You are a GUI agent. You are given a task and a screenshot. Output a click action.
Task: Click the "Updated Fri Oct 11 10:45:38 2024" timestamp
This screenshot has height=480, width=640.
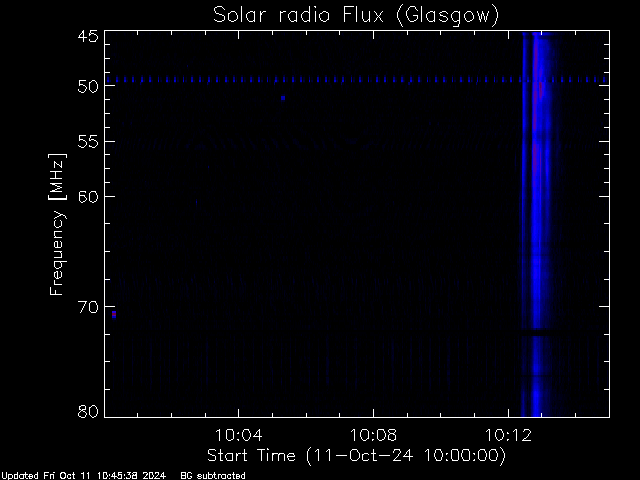coord(84,476)
